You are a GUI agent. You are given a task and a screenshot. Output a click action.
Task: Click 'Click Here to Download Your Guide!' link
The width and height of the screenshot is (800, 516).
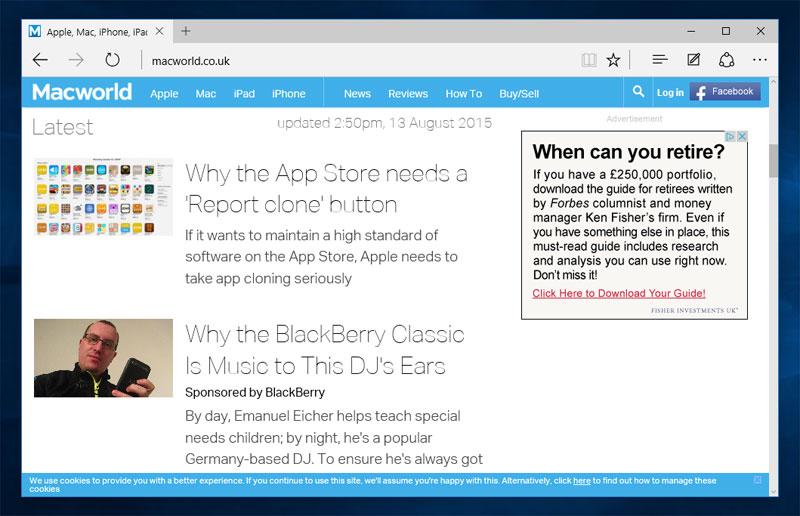coord(619,293)
